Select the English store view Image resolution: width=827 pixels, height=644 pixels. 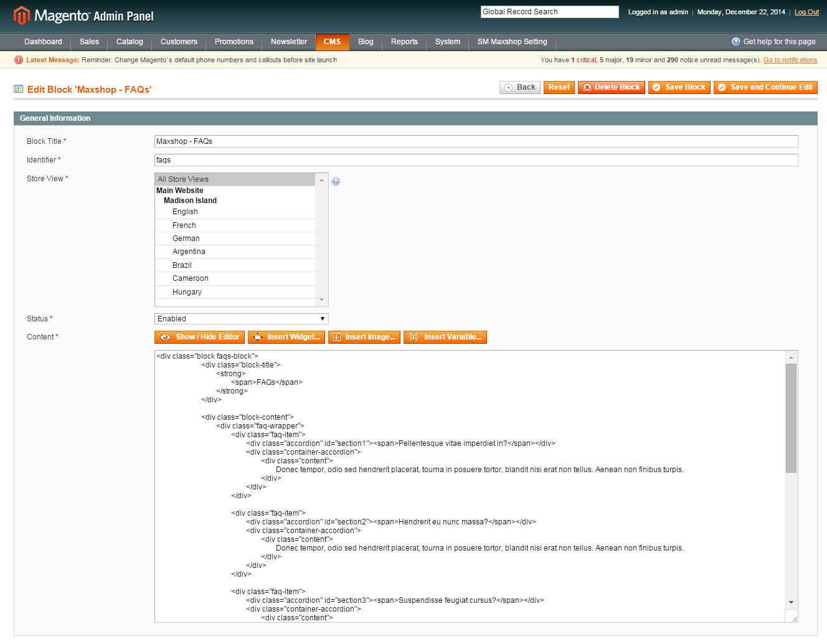pyautogui.click(x=235, y=212)
